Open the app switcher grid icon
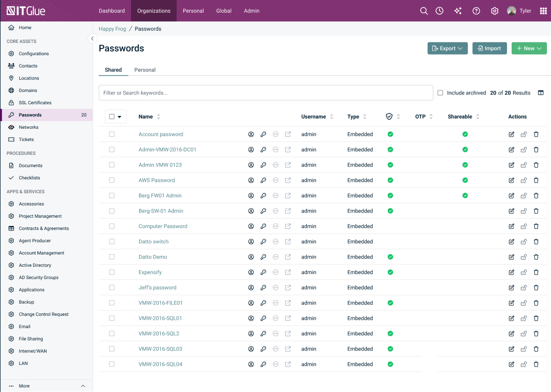Screen dimensions: 551x392 tap(543, 11)
